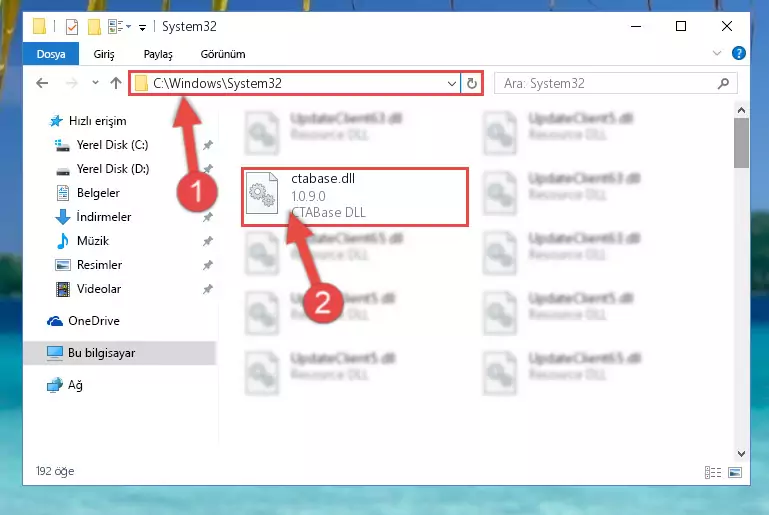Click the forward navigation arrow
Image resolution: width=769 pixels, height=515 pixels.
(72, 83)
